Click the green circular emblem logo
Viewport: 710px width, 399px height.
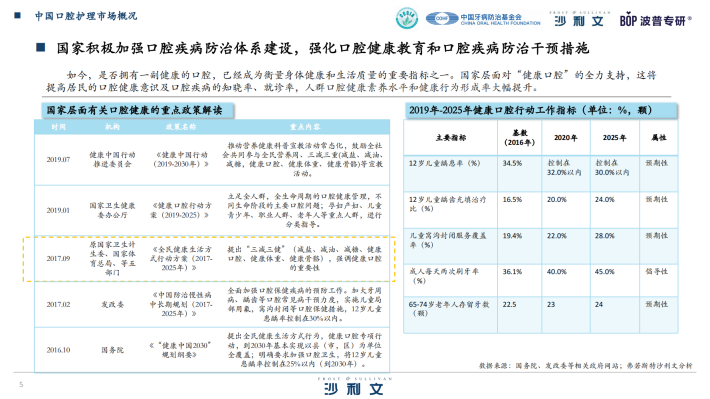pos(407,19)
